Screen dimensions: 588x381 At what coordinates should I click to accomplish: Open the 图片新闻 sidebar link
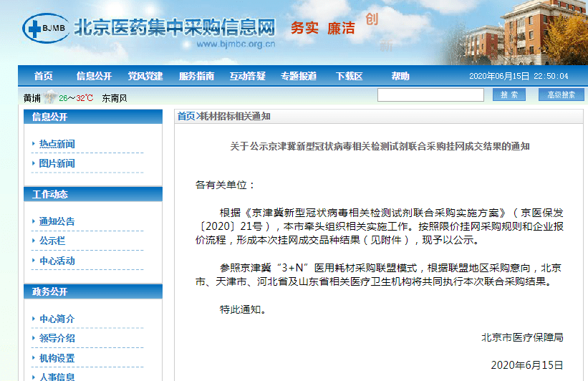57,163
